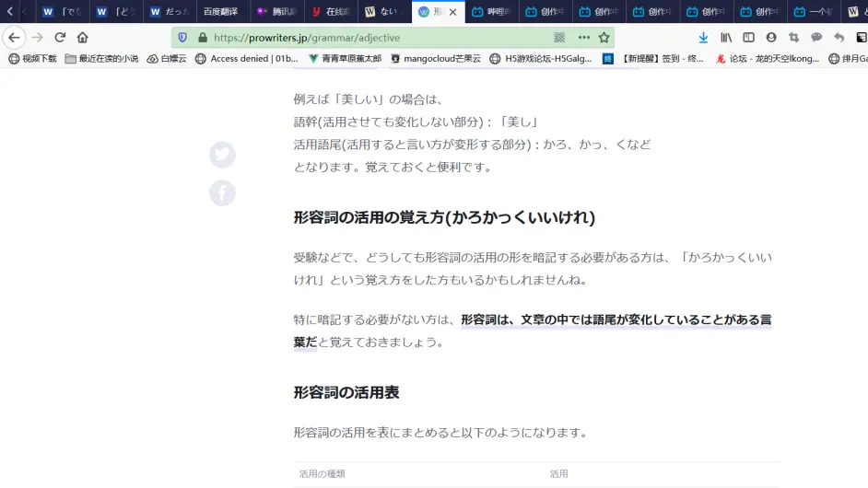Click the line 例えば「美しい」の場合は
Viewport: 868px width, 488px height.
[x=369, y=99]
